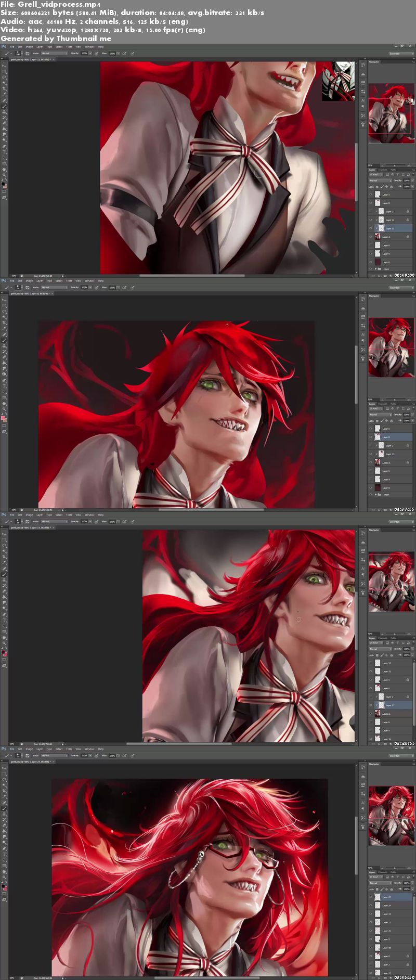Click the Navigator zoom slider in the 00:49:00 frame
Image resolution: width=416 pixels, height=980 pixels.
coord(396,165)
